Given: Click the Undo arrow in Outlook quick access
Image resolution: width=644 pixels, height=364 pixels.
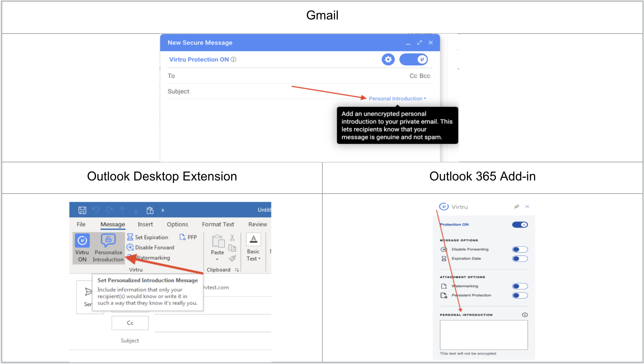Looking at the screenshot, I should click(x=96, y=210).
